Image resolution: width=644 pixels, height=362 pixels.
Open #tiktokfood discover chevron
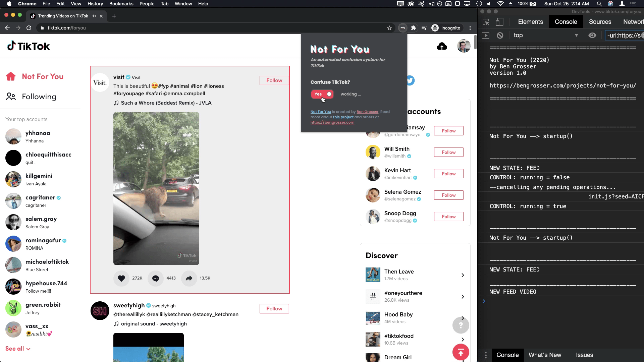pyautogui.click(x=463, y=340)
